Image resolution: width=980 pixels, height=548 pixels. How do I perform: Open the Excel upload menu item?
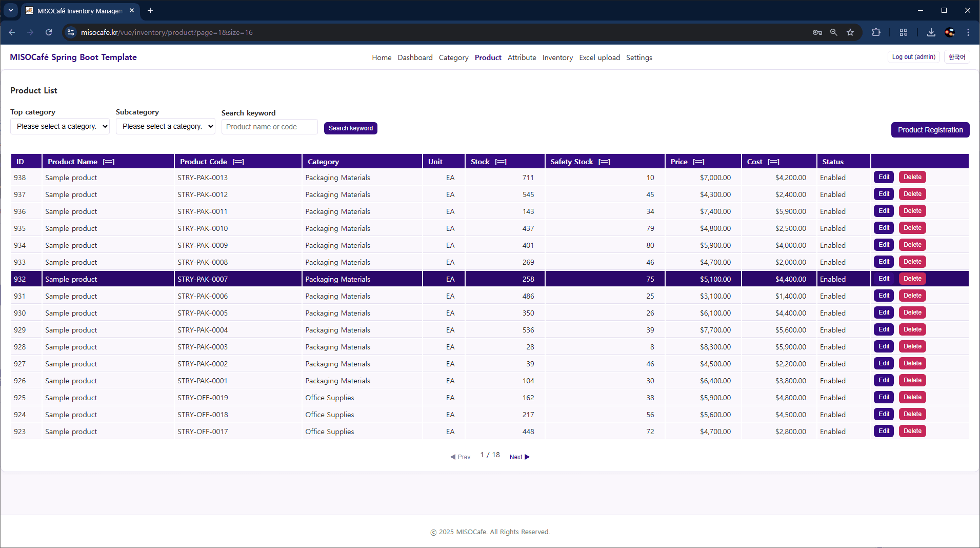pos(599,57)
